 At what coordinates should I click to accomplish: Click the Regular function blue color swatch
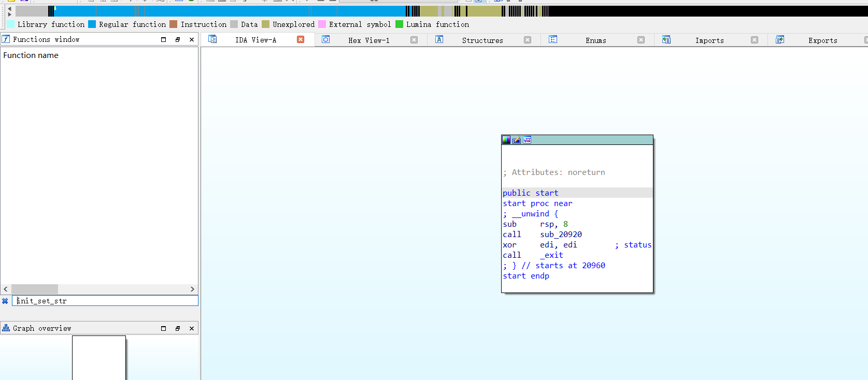click(x=92, y=24)
